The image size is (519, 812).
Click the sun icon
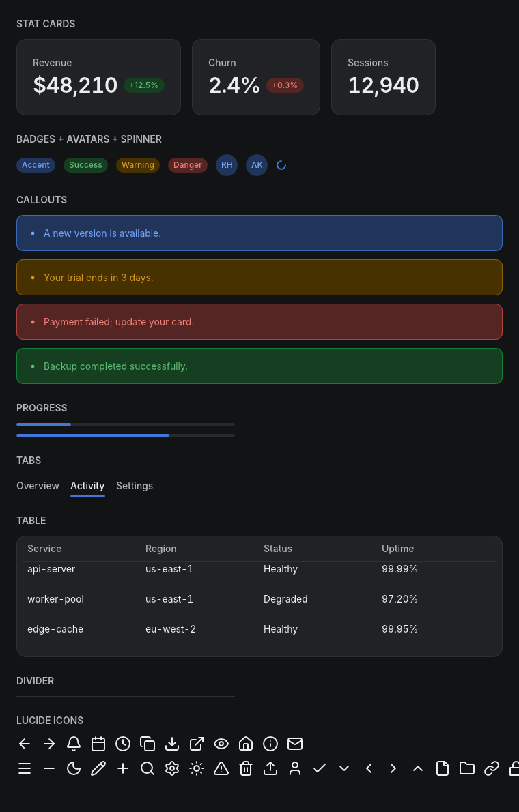(197, 768)
